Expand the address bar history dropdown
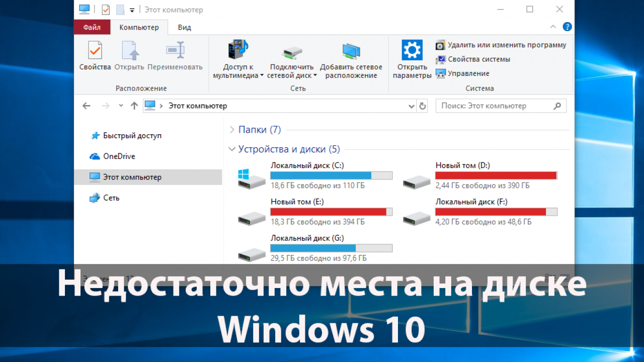The image size is (644, 362). click(411, 106)
